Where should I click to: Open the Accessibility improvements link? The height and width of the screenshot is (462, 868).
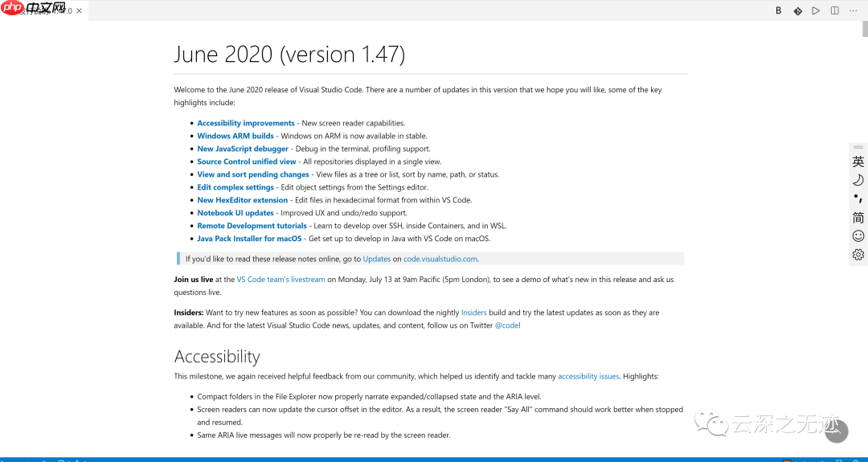[246, 123]
